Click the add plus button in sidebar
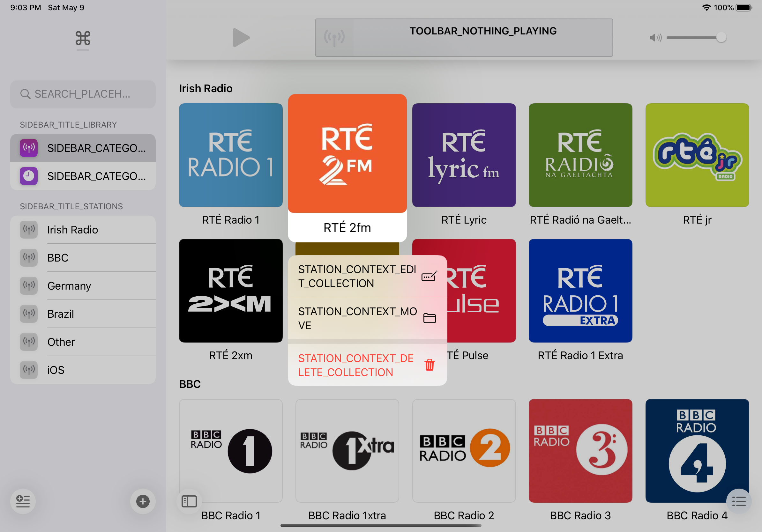The width and height of the screenshot is (762, 532). pyautogui.click(x=143, y=501)
